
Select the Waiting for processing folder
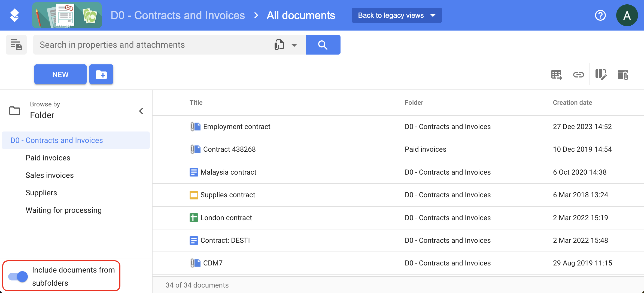pos(63,210)
